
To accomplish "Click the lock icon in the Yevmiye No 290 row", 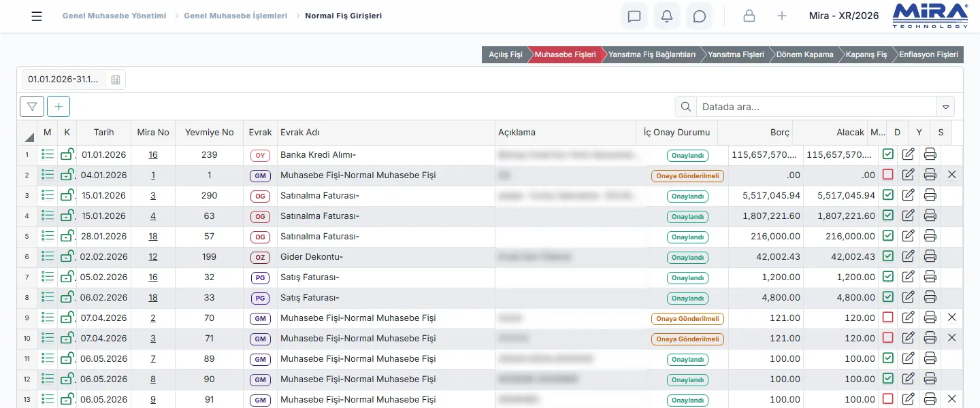I will (67, 195).
